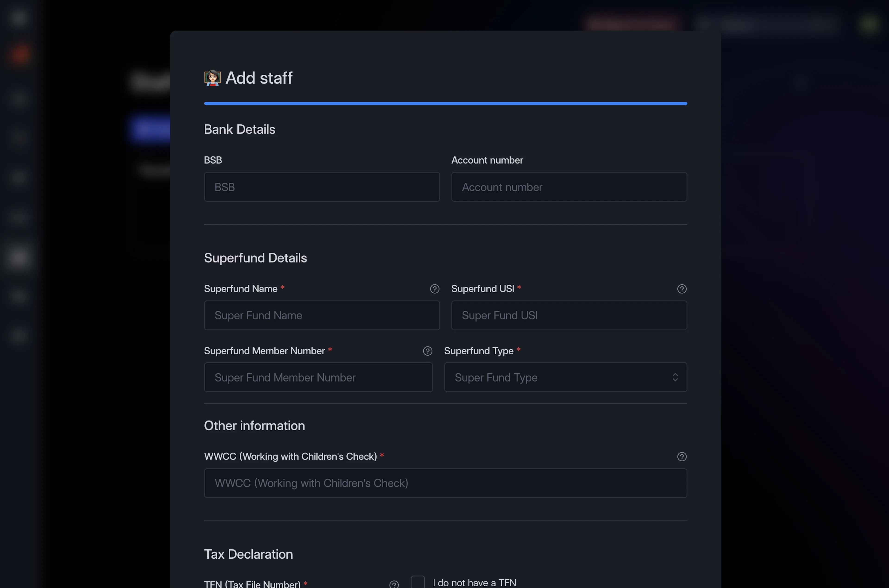Image resolution: width=889 pixels, height=588 pixels.
Task: Open the Super Fund Type dropdown
Action: pyautogui.click(x=565, y=377)
